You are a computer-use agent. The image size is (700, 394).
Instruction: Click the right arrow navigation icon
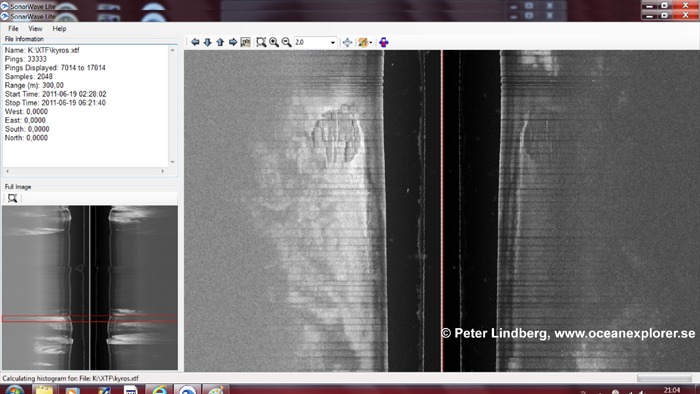(x=233, y=42)
